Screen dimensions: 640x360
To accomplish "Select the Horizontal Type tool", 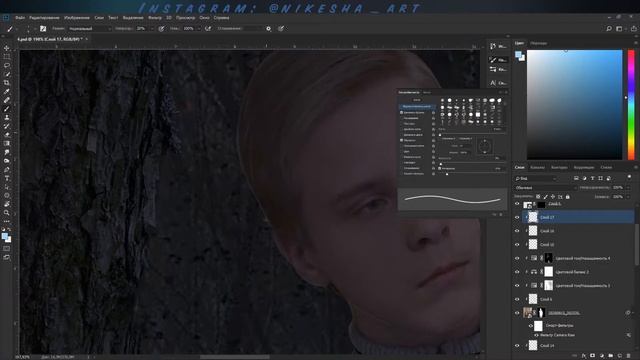I will coord(7,178).
